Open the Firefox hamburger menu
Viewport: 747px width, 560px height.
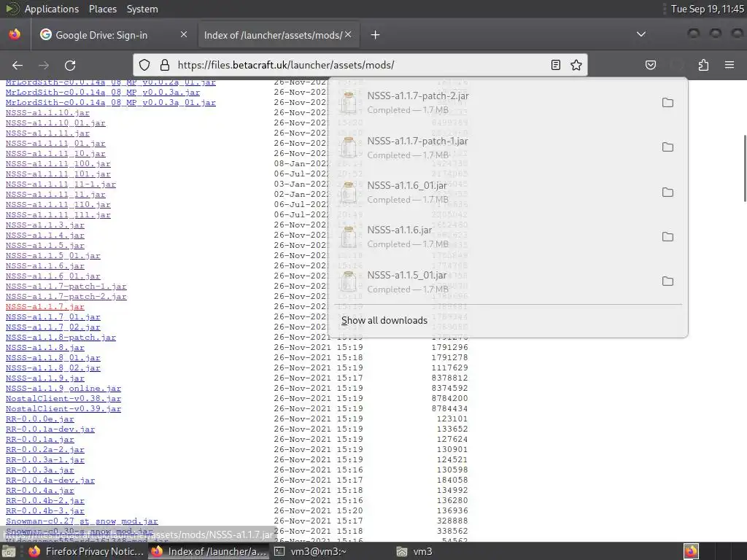point(729,65)
